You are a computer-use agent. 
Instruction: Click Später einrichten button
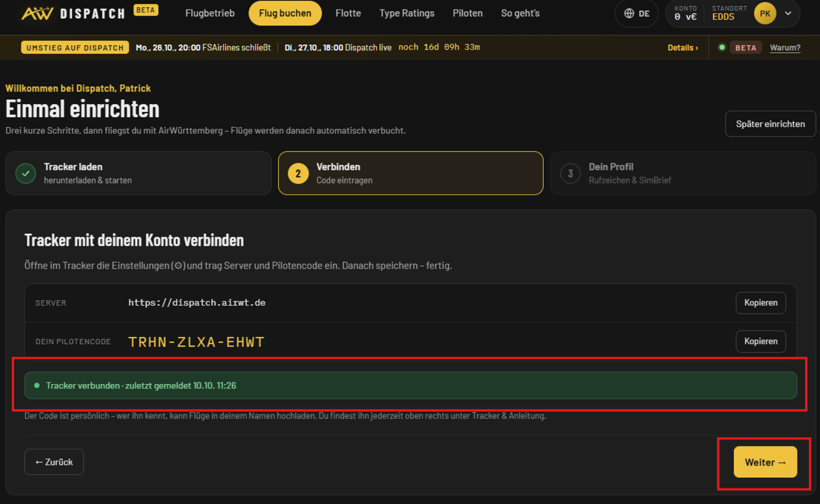[770, 124]
